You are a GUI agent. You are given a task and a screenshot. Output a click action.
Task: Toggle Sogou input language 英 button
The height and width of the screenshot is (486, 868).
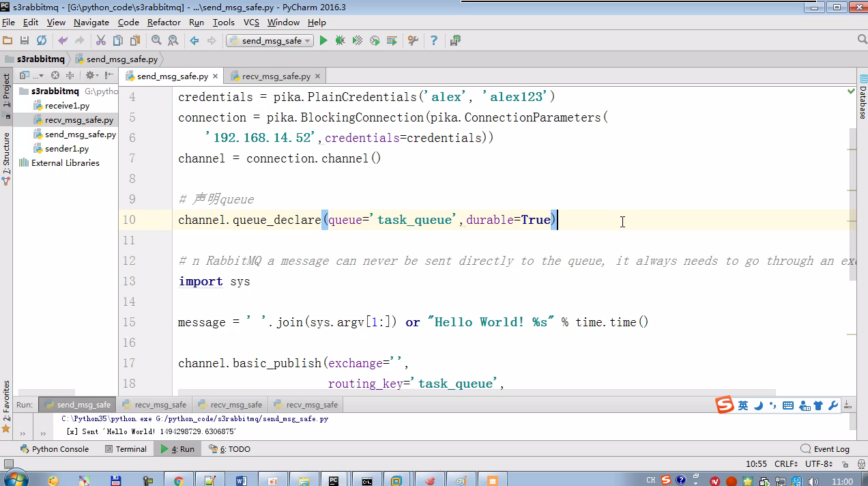click(x=743, y=405)
